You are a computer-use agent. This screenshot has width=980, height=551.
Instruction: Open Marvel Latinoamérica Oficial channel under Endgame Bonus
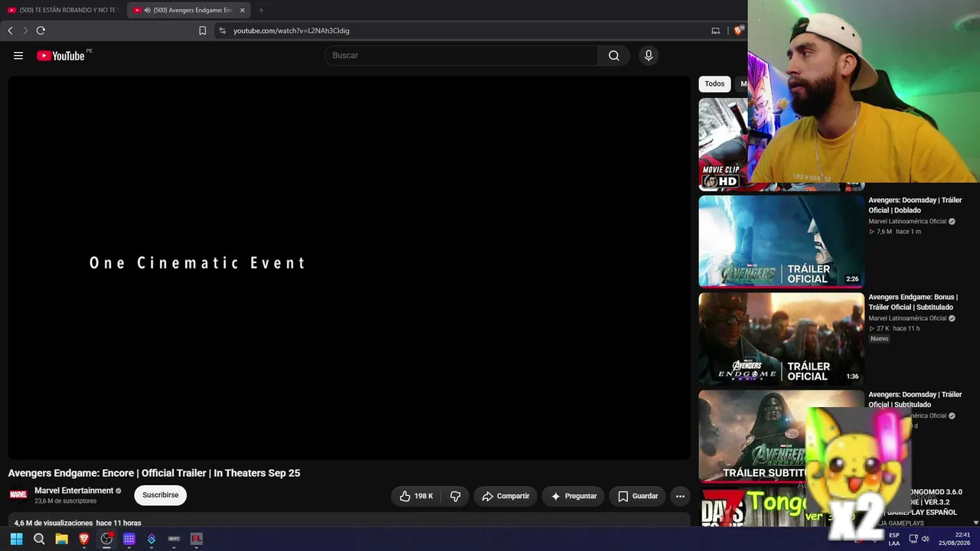tap(907, 318)
